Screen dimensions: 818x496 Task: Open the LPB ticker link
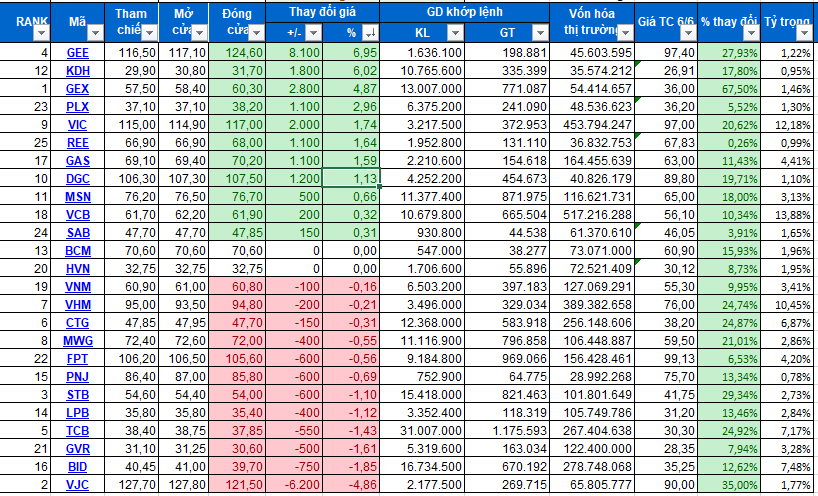coord(78,413)
